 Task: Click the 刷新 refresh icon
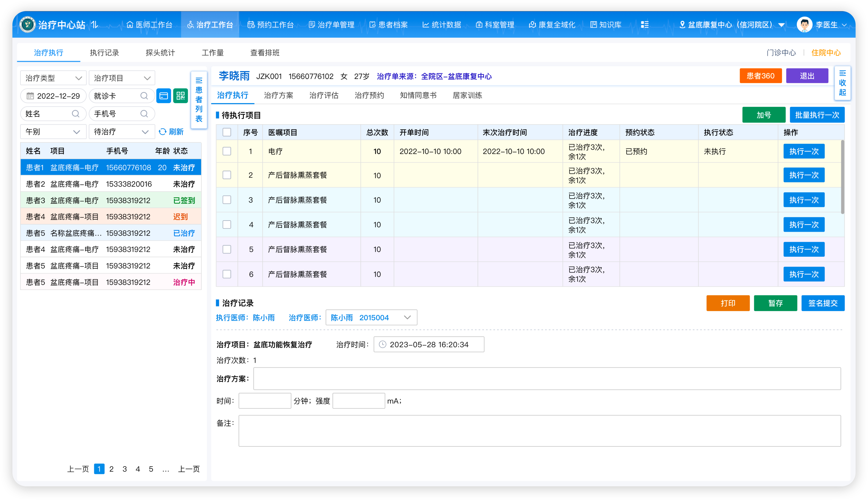tap(162, 132)
